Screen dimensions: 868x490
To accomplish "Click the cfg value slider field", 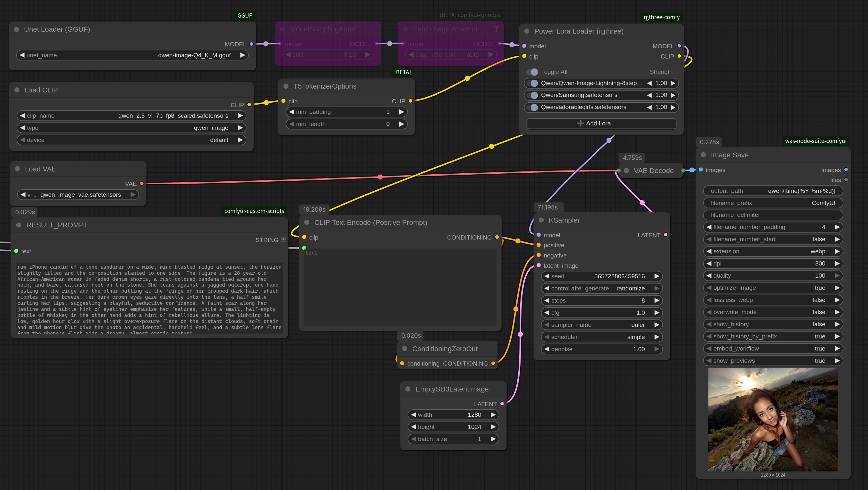I will pyautogui.click(x=601, y=312).
